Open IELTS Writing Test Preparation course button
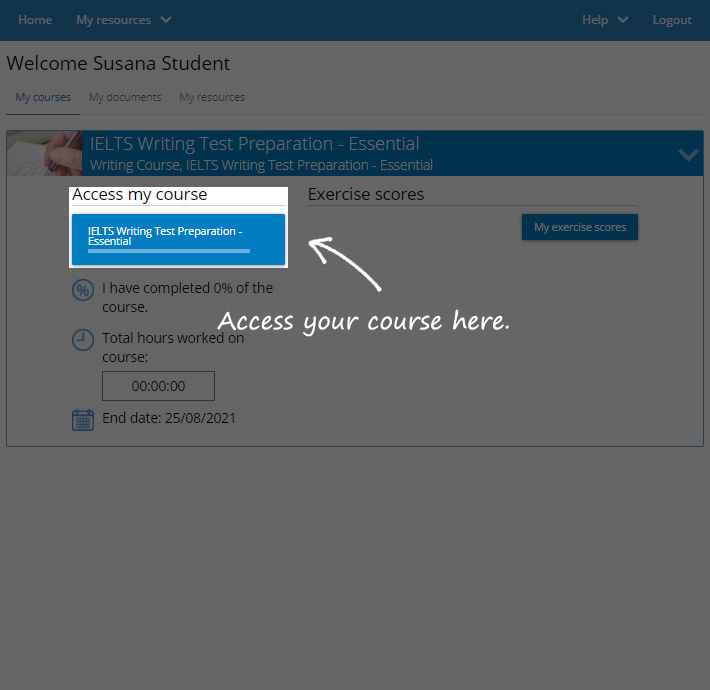Screen dimensions: 710x690 (178, 234)
